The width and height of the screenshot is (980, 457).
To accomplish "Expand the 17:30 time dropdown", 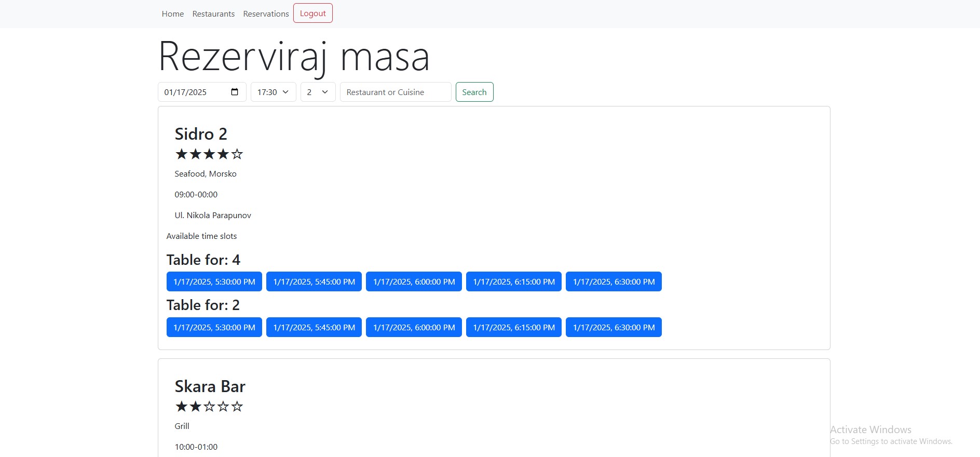I will pos(273,92).
